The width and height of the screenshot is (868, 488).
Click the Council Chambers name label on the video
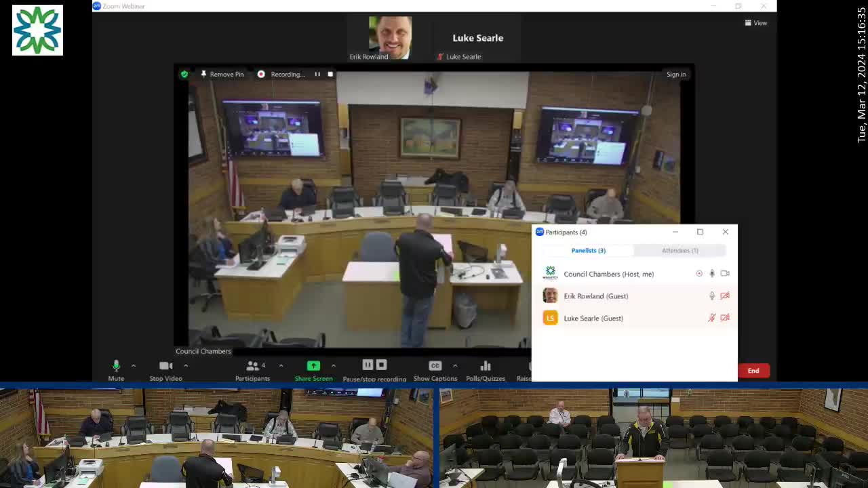coord(203,351)
